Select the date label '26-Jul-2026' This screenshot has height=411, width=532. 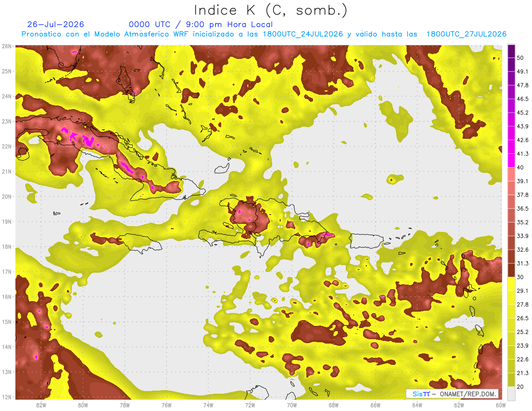click(x=55, y=24)
